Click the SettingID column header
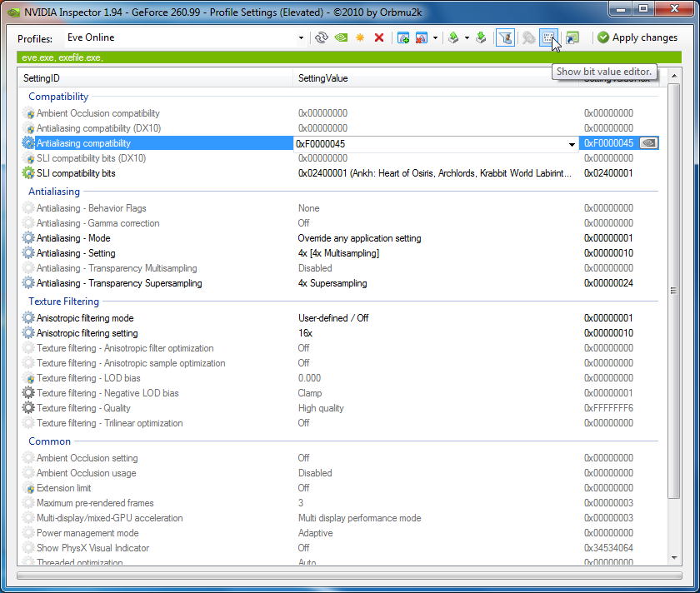The image size is (700, 593). pos(42,78)
